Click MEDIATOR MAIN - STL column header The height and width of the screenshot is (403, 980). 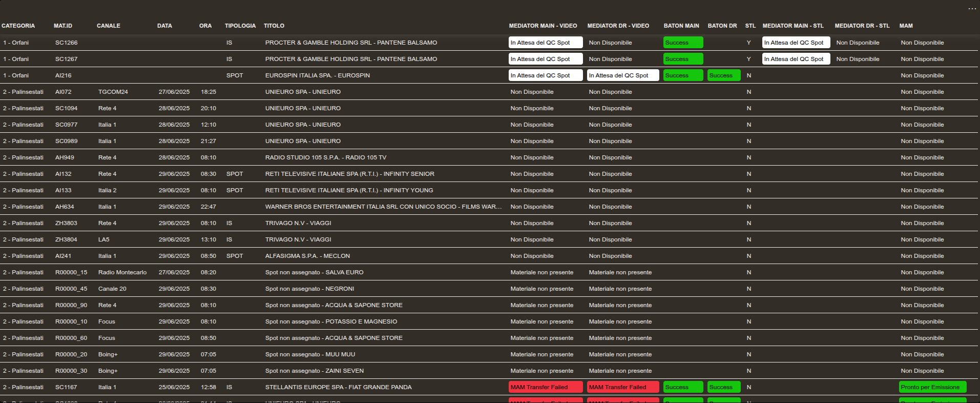pos(793,26)
